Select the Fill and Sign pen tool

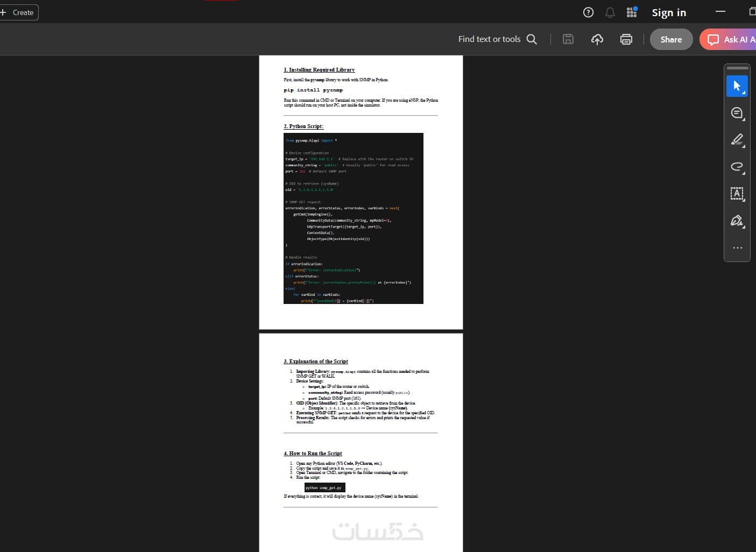(x=737, y=221)
